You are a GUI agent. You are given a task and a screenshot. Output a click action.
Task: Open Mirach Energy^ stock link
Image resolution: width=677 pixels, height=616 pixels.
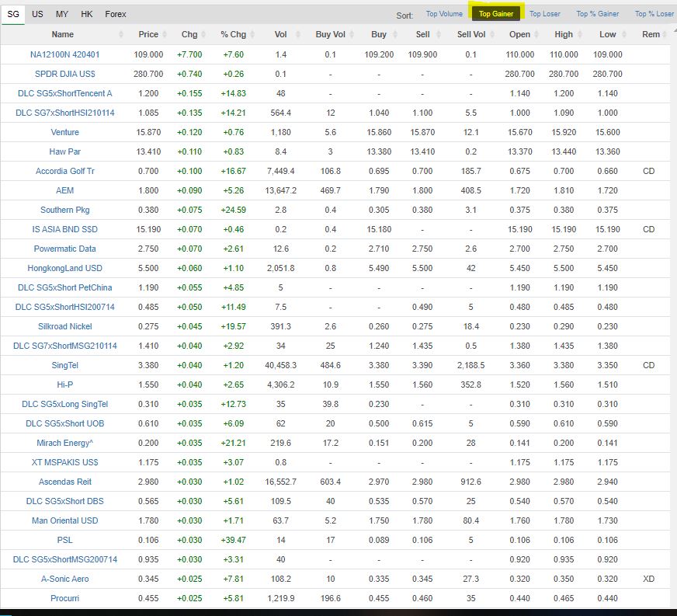click(64, 444)
